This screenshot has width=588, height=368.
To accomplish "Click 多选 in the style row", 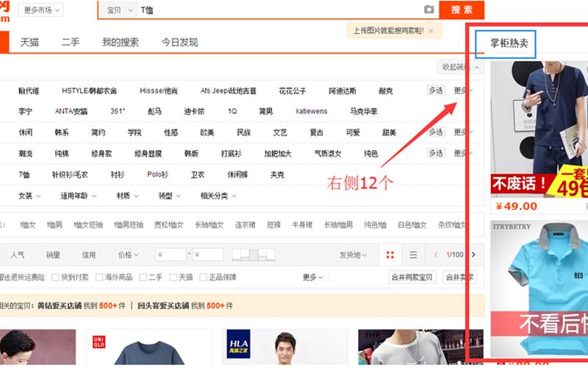I will click(x=436, y=132).
